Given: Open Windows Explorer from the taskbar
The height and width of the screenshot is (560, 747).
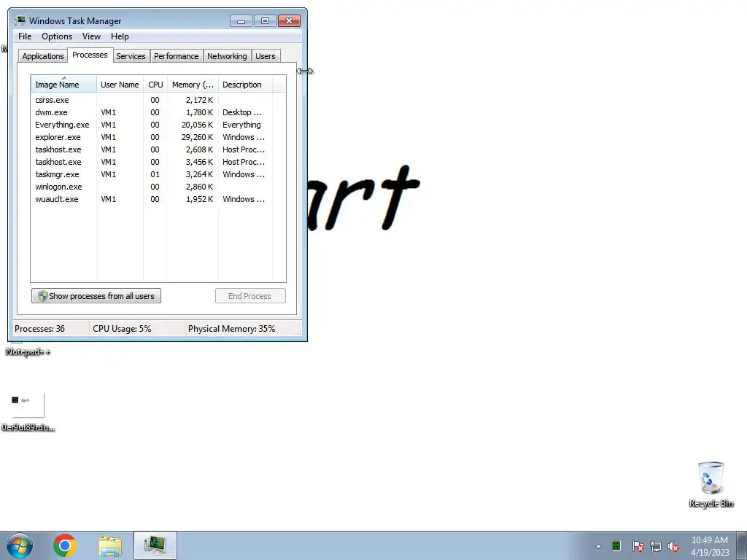Looking at the screenshot, I should pos(111,545).
